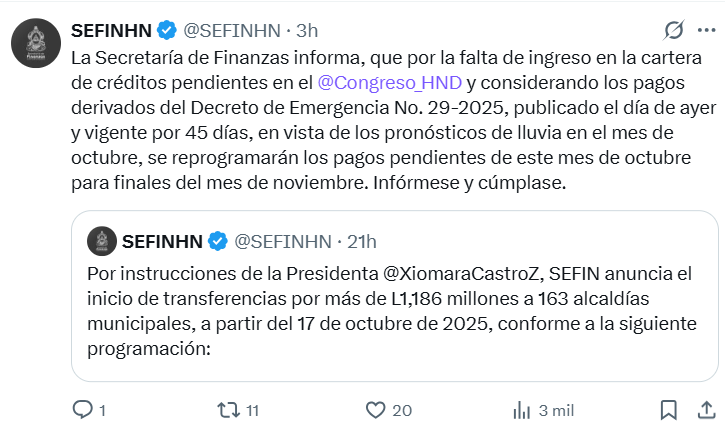The width and height of the screenshot is (725, 435).
Task: Open the views analytics icon
Action: pyautogui.click(x=521, y=410)
